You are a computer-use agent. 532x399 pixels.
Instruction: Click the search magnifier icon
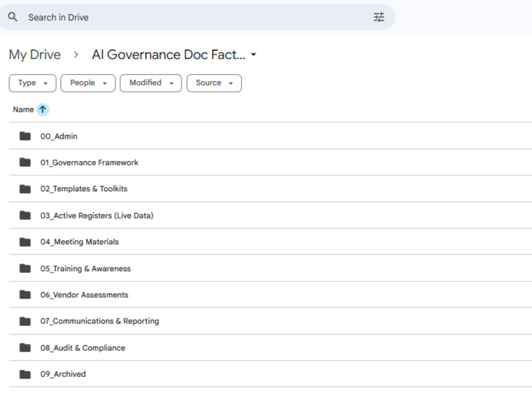(13, 17)
